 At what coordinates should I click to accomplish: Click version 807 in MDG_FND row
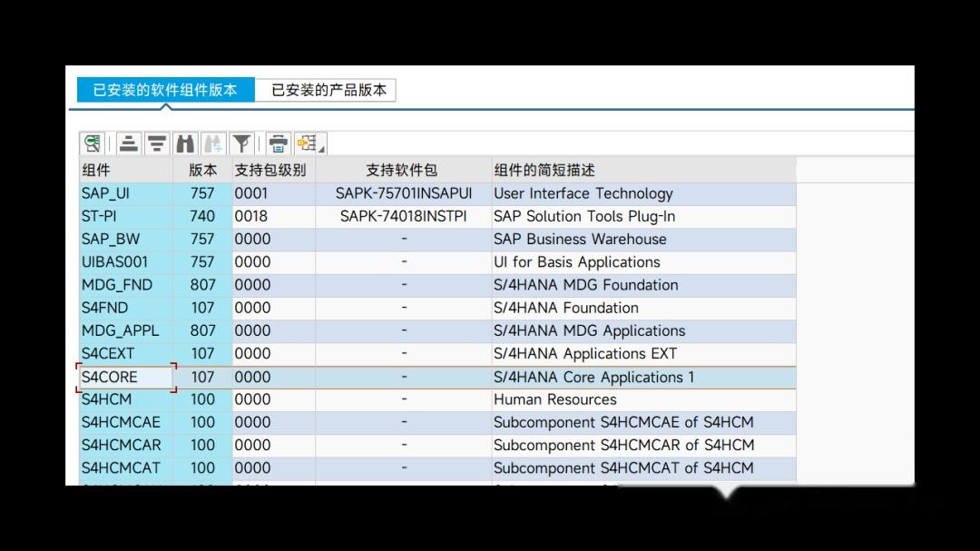click(202, 284)
